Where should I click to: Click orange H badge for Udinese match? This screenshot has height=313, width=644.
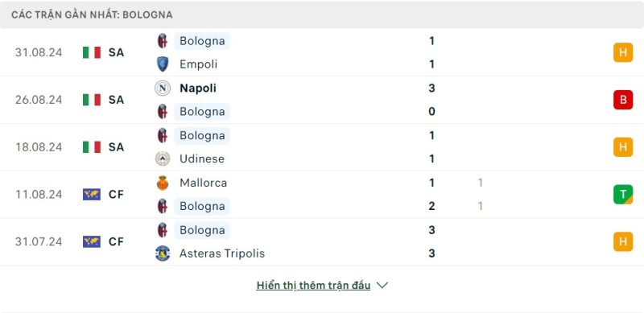click(623, 147)
